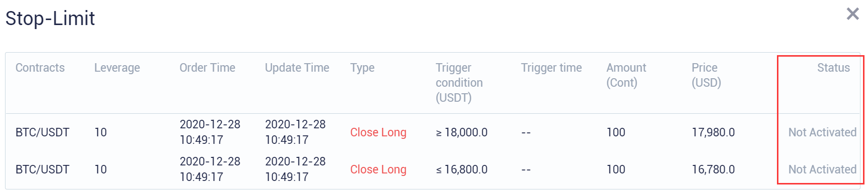Click the Stop-Limit dialog title

pos(50,19)
